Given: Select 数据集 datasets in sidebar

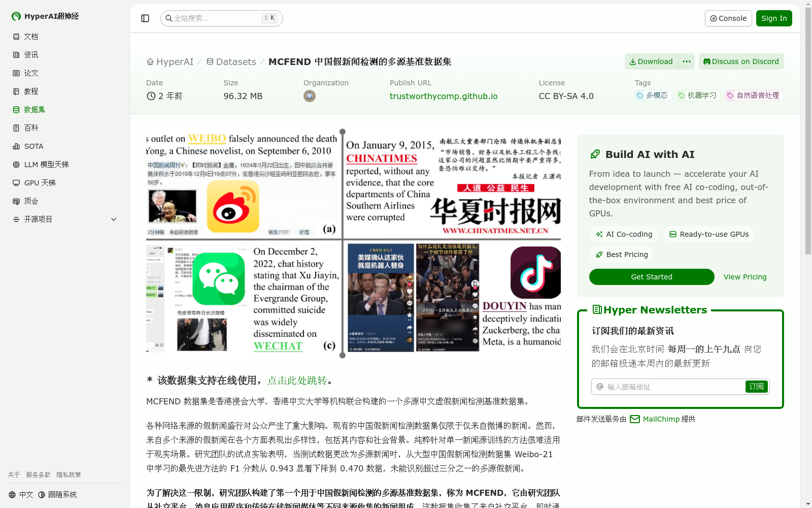Looking at the screenshot, I should click(65, 110).
